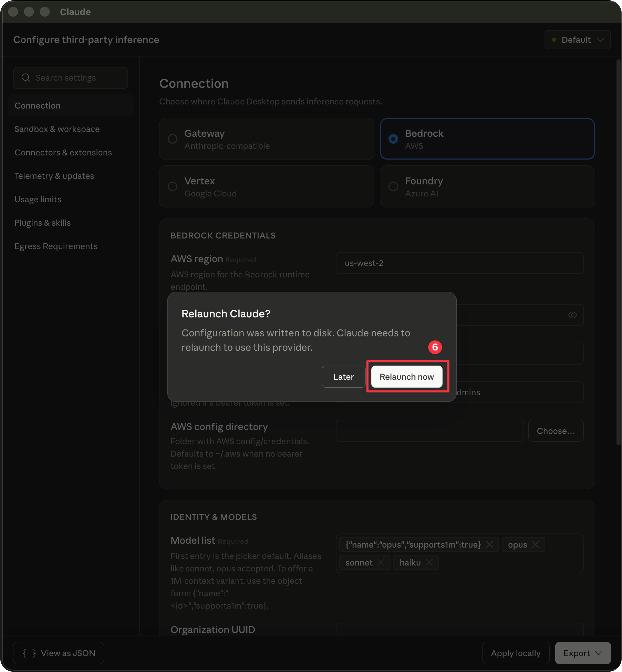Open the Usage limits section
Screen dimensions: 622x672
(x=71, y=199)
